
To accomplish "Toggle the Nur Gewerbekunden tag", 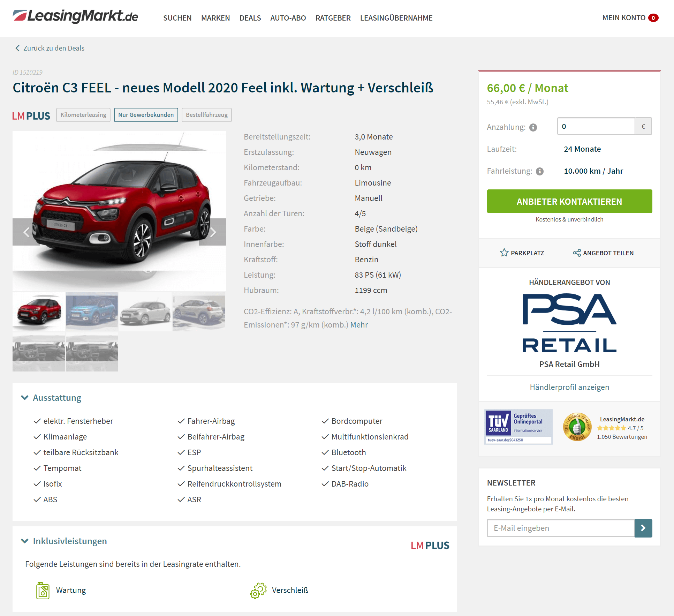I will (146, 115).
